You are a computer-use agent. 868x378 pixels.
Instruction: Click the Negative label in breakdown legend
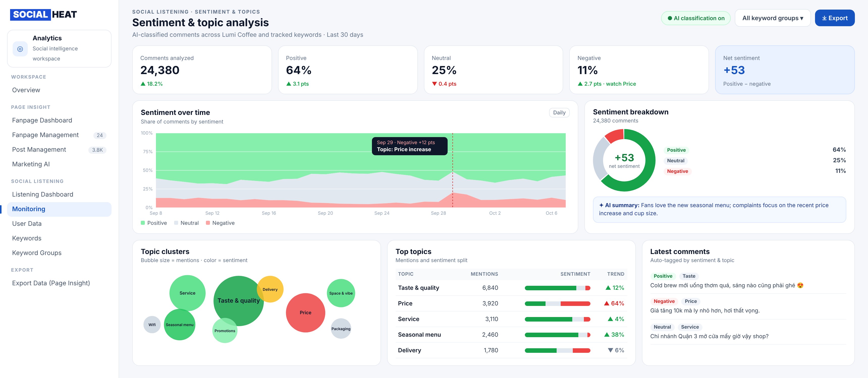click(677, 171)
